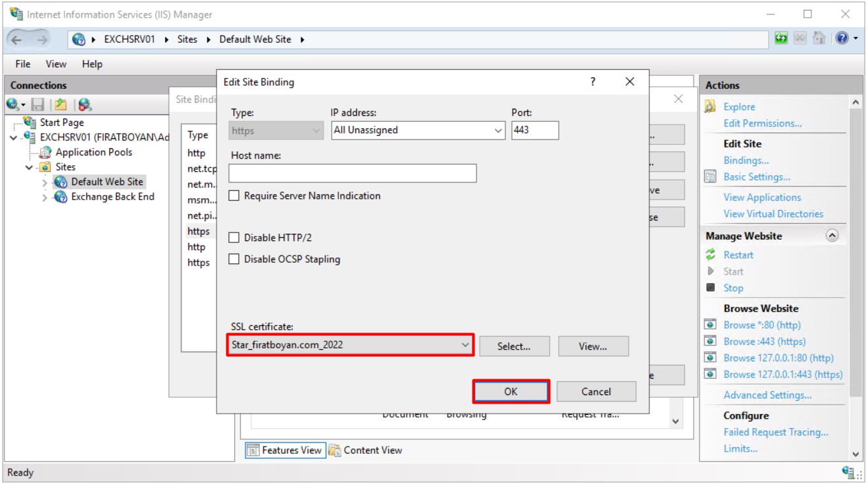
Task: Click the Browse :443 (https) icon
Action: point(710,341)
